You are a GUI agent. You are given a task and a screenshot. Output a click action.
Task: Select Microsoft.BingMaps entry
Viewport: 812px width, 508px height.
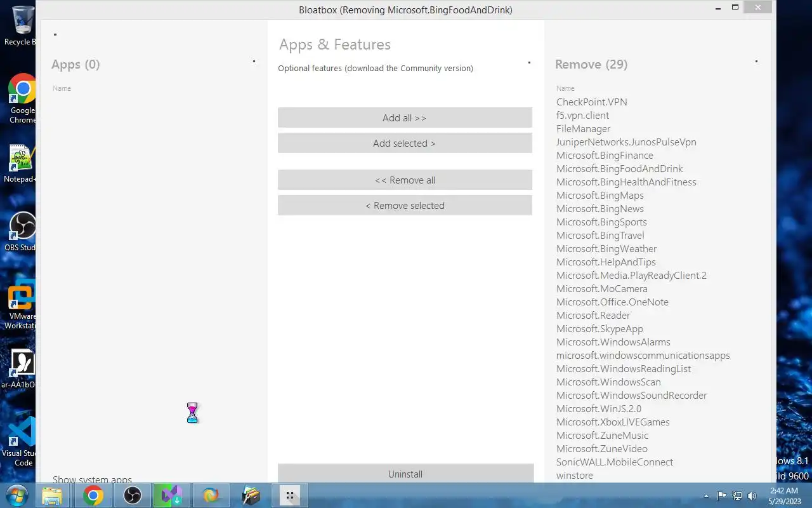600,195
